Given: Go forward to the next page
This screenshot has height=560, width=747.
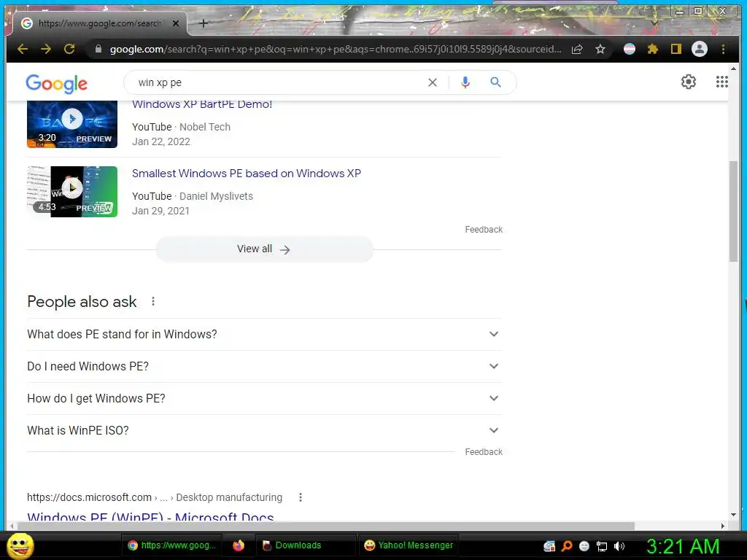Looking at the screenshot, I should 46,49.
